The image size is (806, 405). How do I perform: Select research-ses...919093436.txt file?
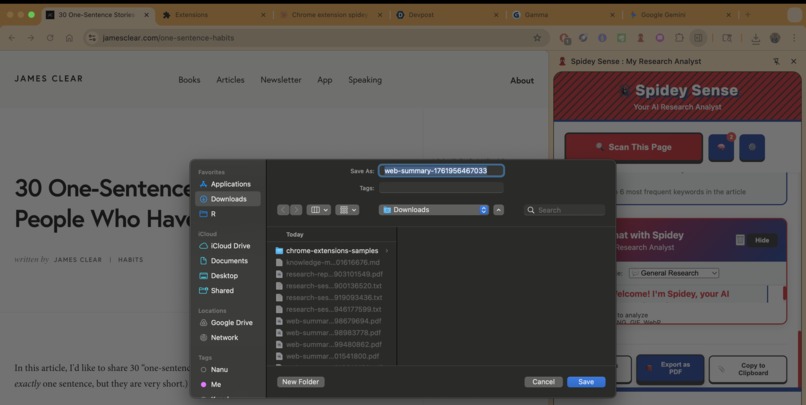tap(332, 298)
